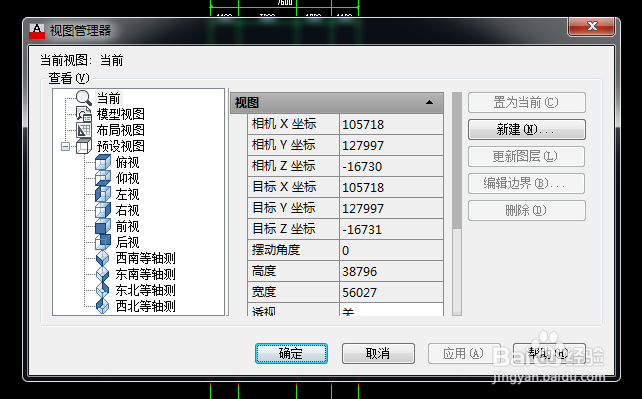
Task: Click the 目标 Z 坐标 value -16731
Action: coord(391,229)
